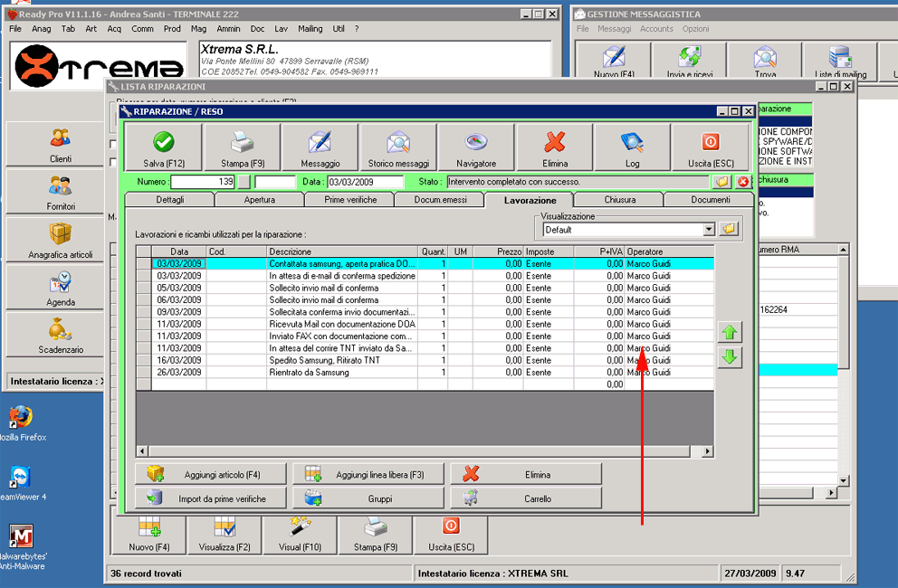
Task: Click Stampa (F9) in Lista Riparazioni toolbar
Action: pyautogui.click(x=376, y=535)
